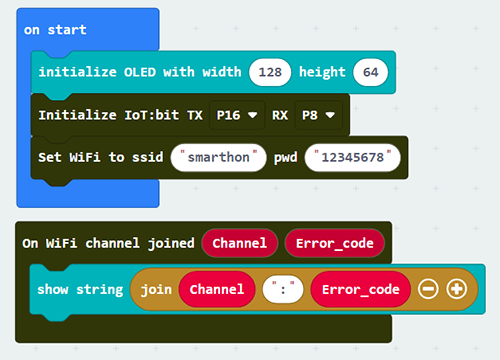Edit the colon separator string in join
Screen dimensions: 500x360
(x=283, y=289)
